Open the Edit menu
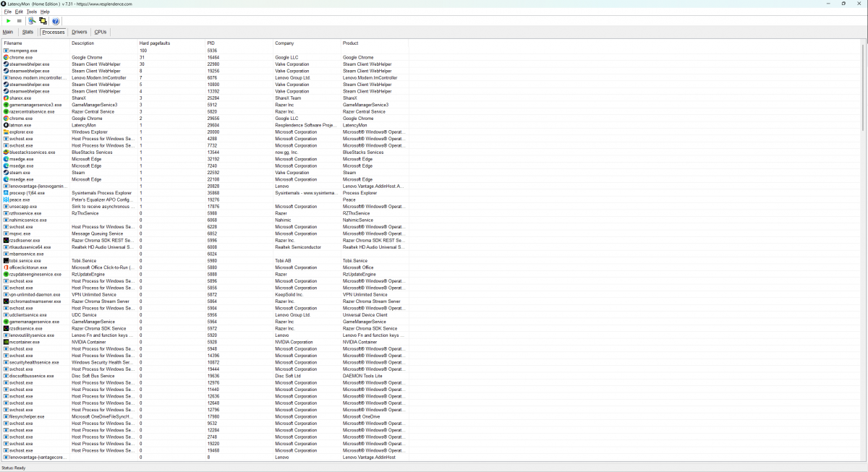 coord(19,12)
